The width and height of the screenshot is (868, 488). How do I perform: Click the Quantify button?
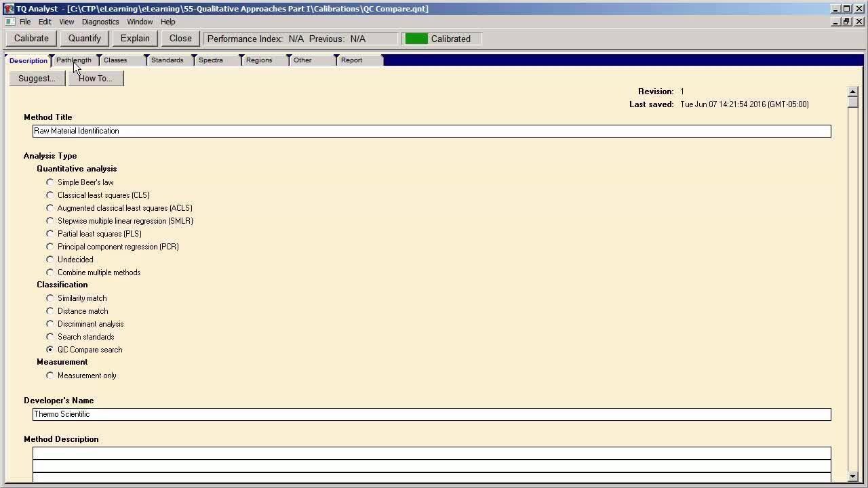click(x=85, y=39)
